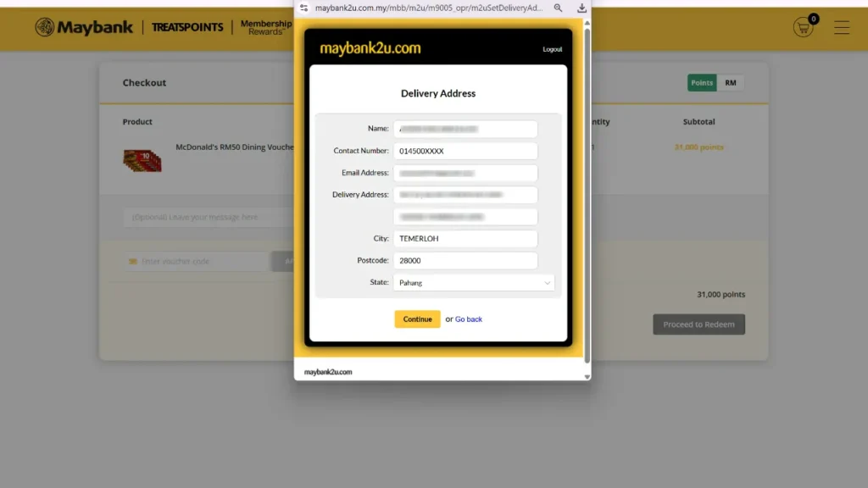Click the McDonald's voucher product thumbnail
Image resolution: width=868 pixels, height=488 pixels.
[x=142, y=161]
